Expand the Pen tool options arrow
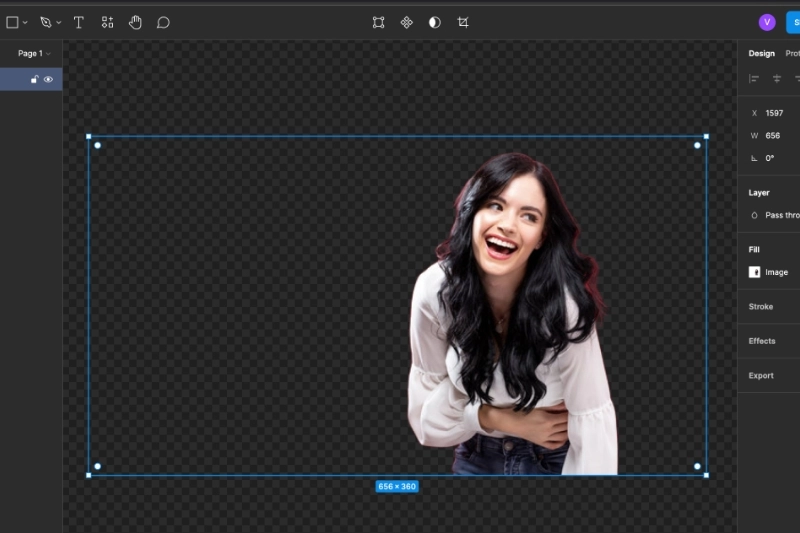 [x=59, y=23]
